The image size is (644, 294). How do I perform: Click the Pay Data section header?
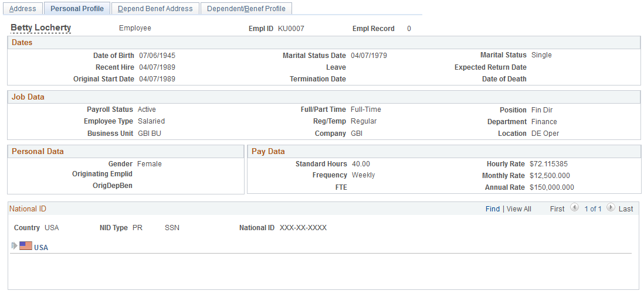point(444,151)
